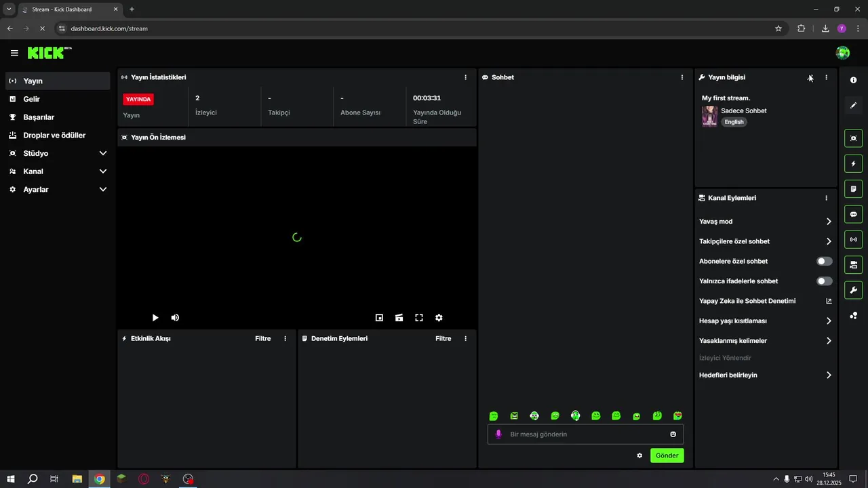The height and width of the screenshot is (488, 868).
Task: Open Yayın İstatistikleri panel options menu
Action: point(465,77)
